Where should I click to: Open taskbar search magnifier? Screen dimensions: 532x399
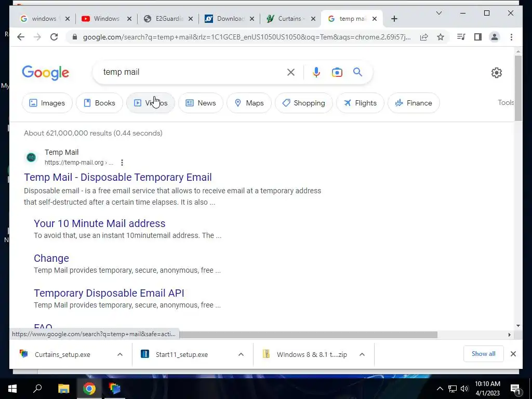(37, 388)
